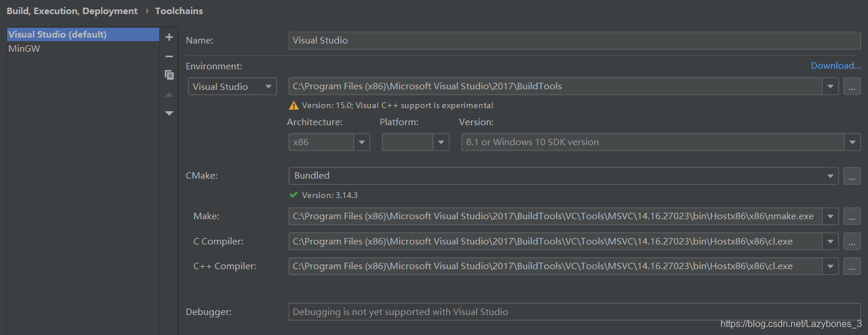Click the Download... link
868x335 pixels.
[836, 66]
